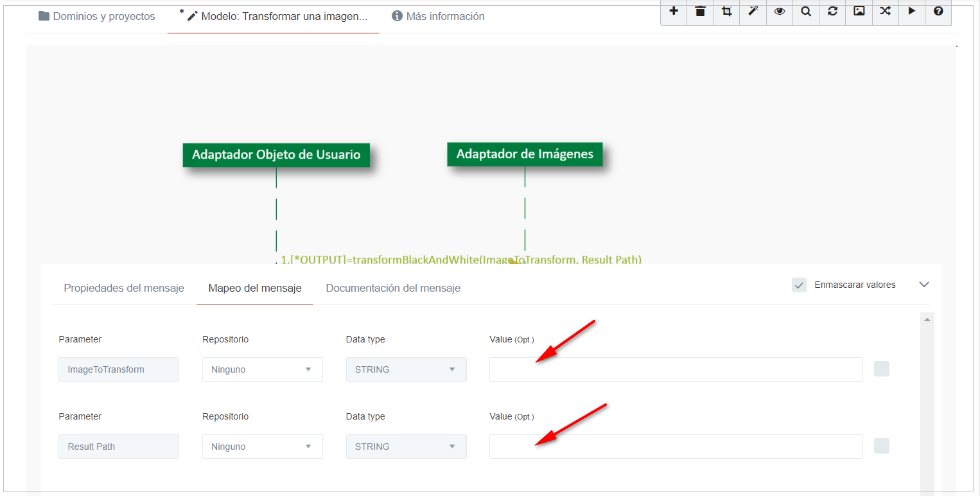This screenshot has width=980, height=496.
Task: Check the box beside Result Path value field
Action: (x=882, y=446)
